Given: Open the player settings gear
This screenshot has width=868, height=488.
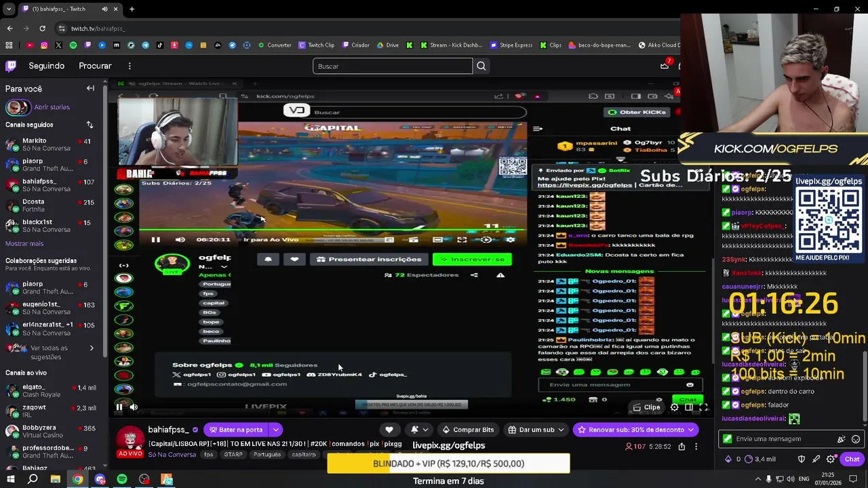Looking at the screenshot, I should coord(674,407).
